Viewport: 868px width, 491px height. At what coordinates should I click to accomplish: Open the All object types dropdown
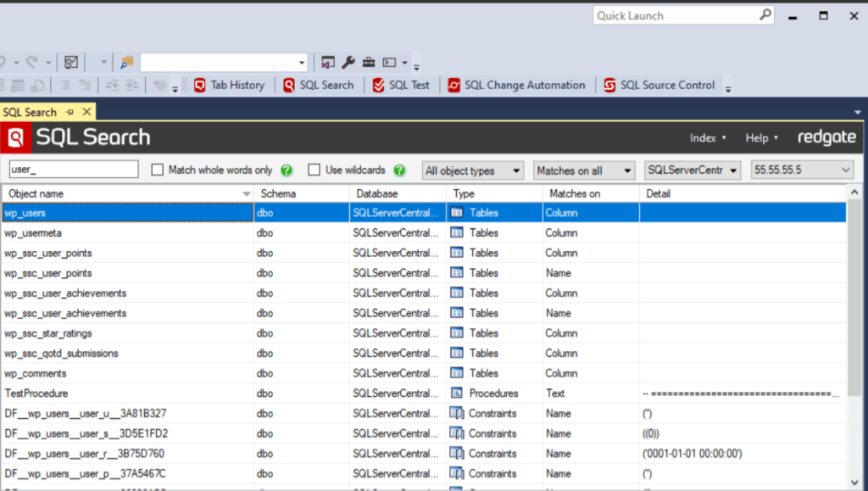472,170
